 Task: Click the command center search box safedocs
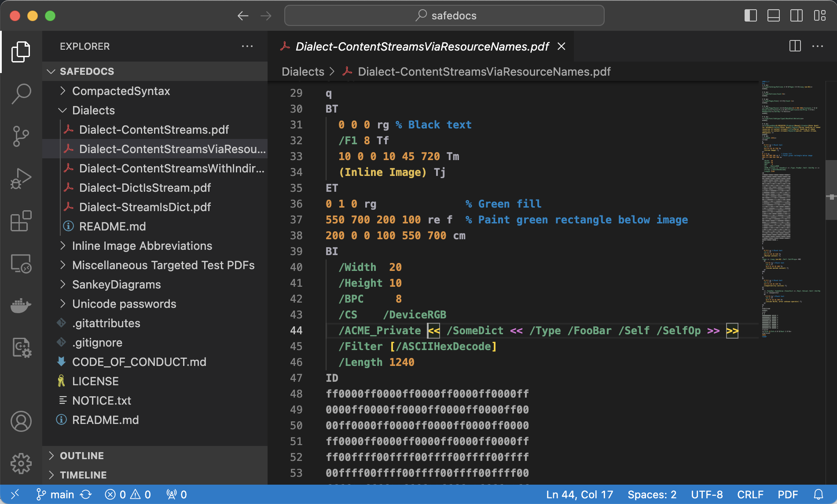coord(444,16)
